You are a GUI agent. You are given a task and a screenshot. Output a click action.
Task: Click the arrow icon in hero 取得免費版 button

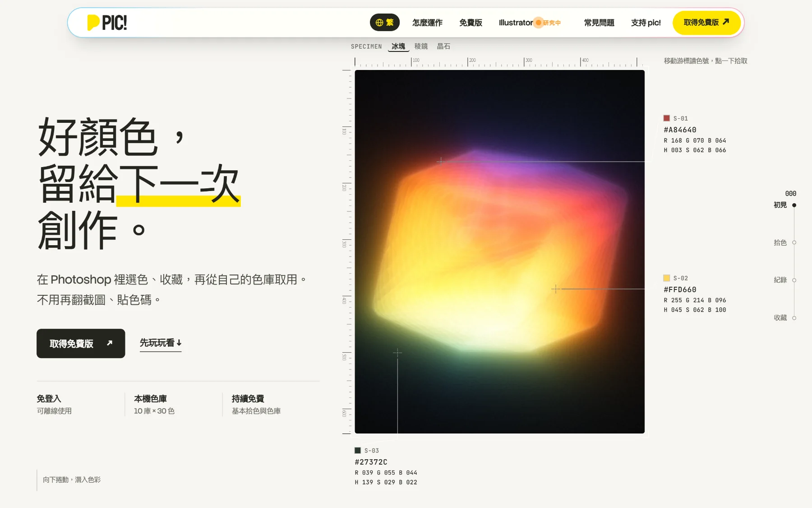[109, 343]
